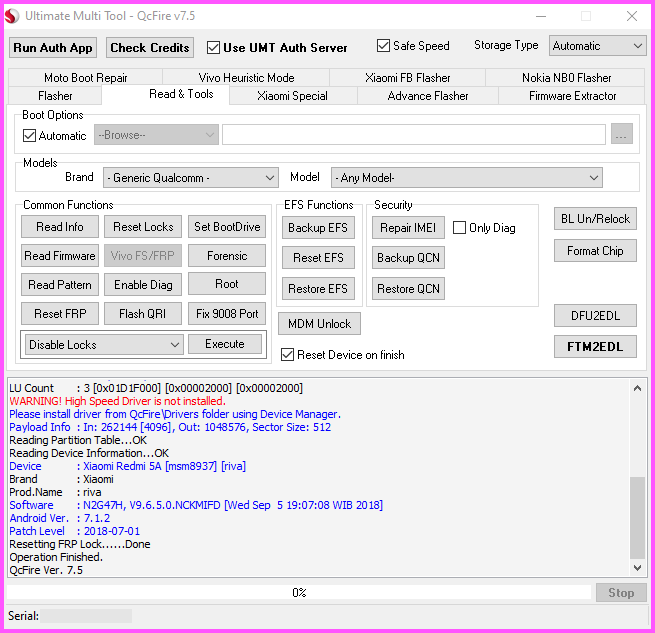Click the Forensic button

tap(227, 255)
